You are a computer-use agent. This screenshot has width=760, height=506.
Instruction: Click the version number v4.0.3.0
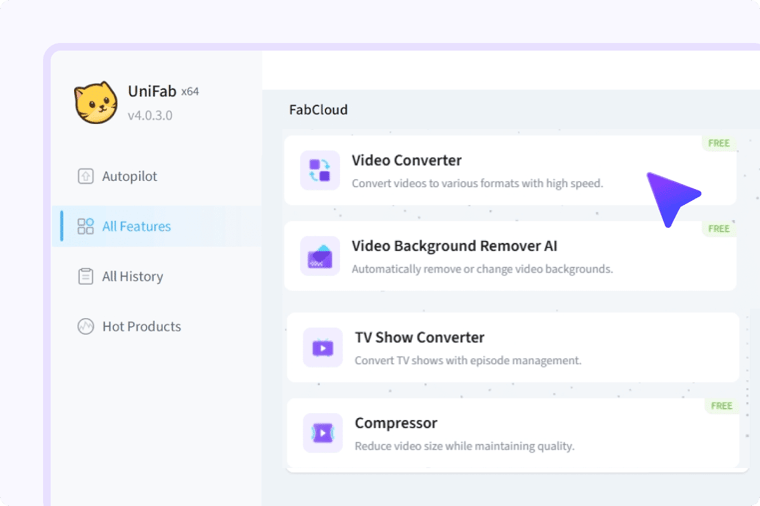tap(150, 115)
